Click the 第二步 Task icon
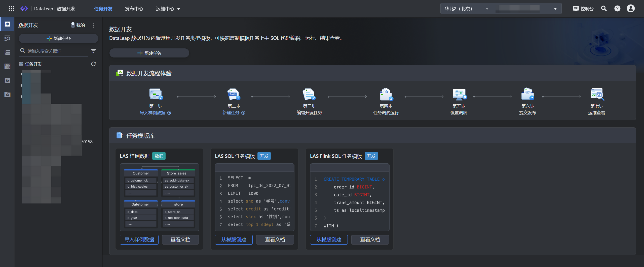 coord(234,94)
